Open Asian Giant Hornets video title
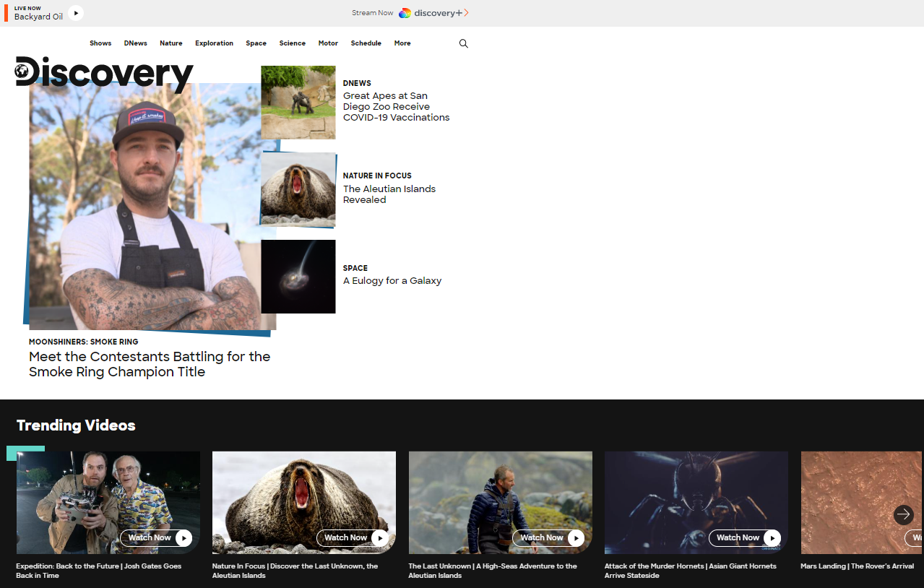 point(691,571)
